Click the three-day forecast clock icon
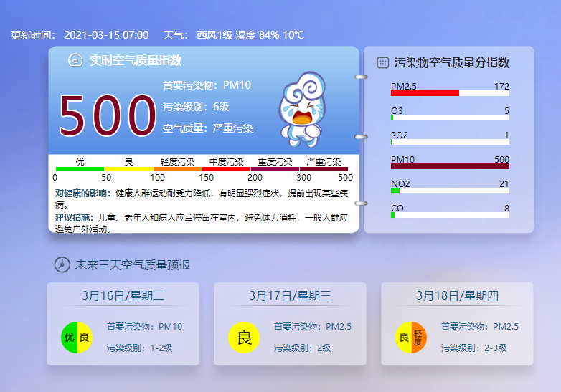 point(62,264)
